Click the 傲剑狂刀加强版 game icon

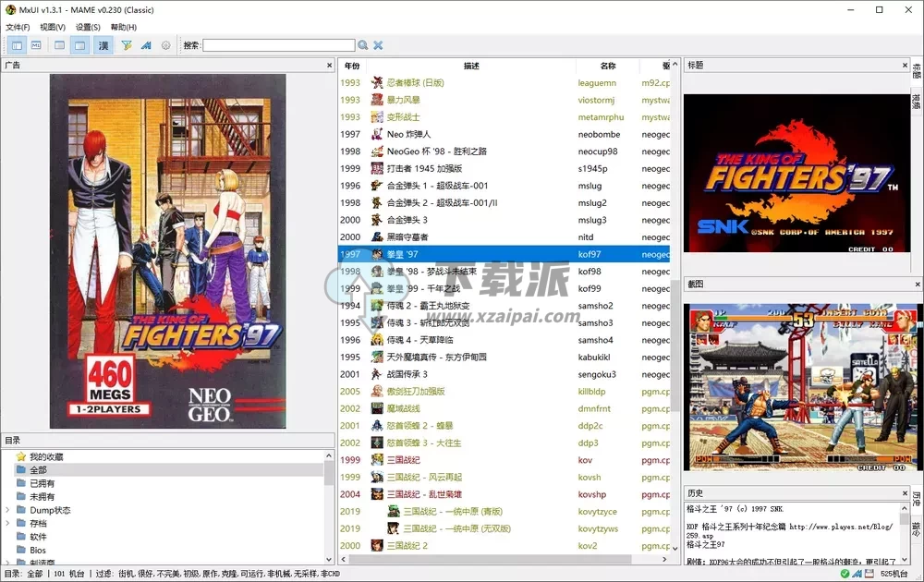point(377,391)
